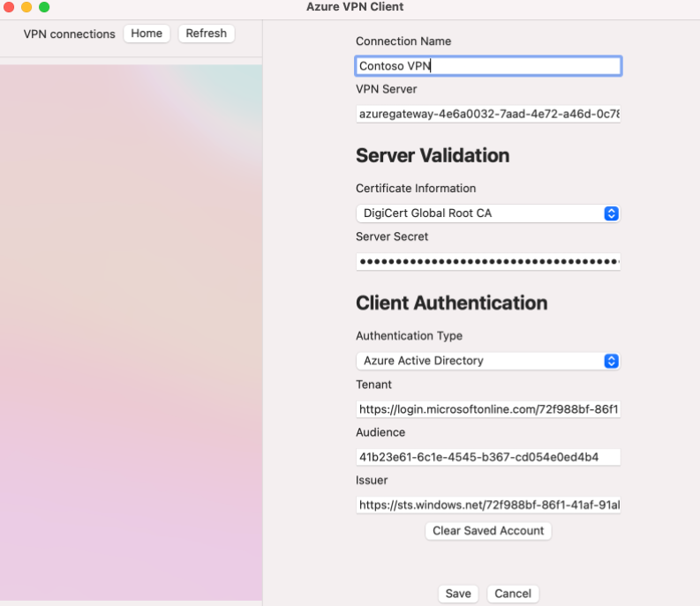This screenshot has height=606, width=700.
Task: Click the Authentication Type stepper arrows
Action: [x=611, y=361]
